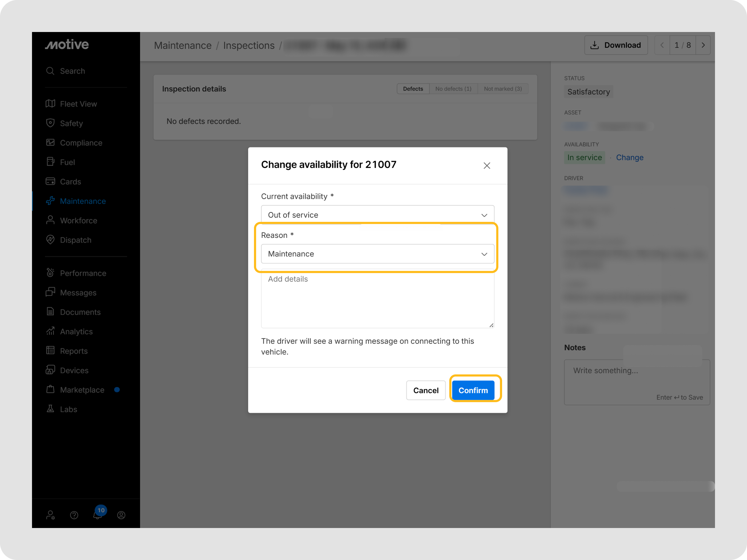Open admin user settings icon at sidebar bottom

[50, 515]
